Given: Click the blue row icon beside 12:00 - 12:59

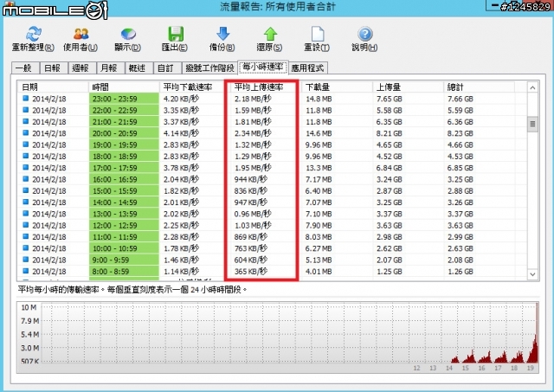Looking at the screenshot, I should point(25,225).
